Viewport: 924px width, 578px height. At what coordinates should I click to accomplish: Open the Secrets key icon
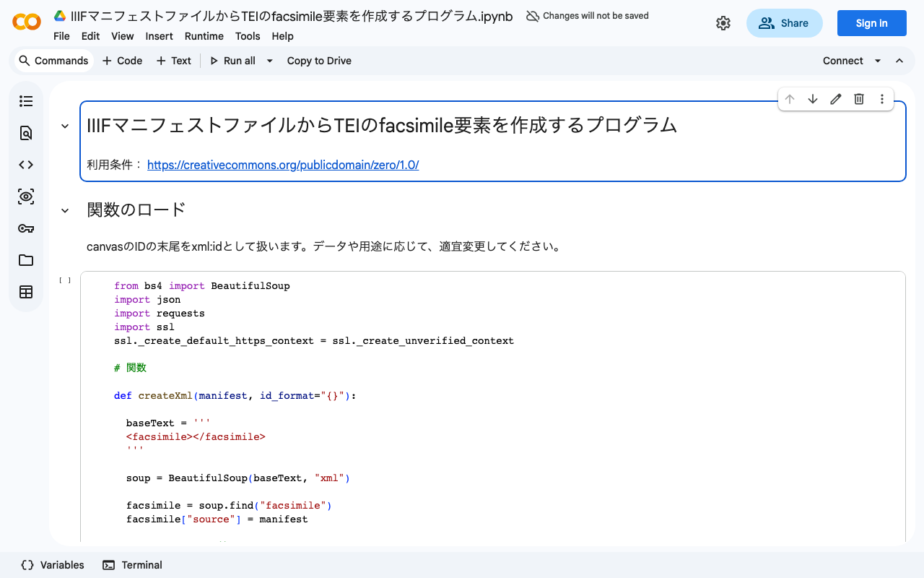coord(26,228)
